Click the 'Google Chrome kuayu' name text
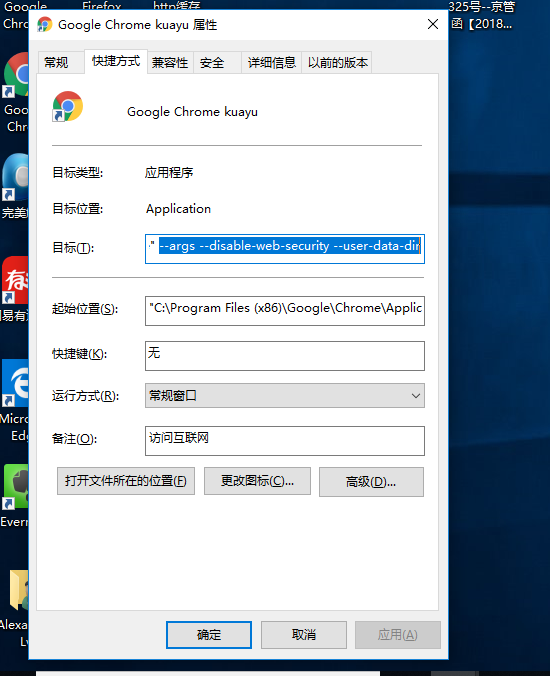550x676 pixels. point(192,112)
